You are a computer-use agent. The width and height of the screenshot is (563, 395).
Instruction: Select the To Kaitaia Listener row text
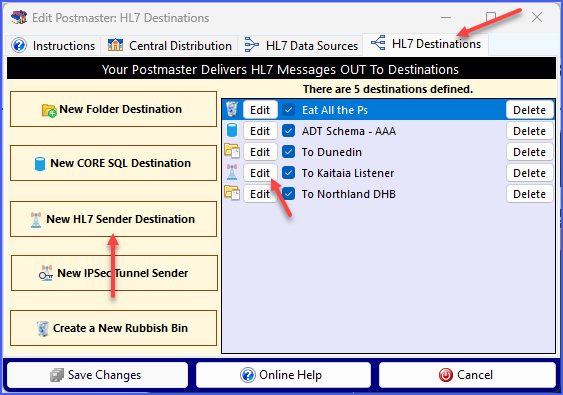point(348,173)
